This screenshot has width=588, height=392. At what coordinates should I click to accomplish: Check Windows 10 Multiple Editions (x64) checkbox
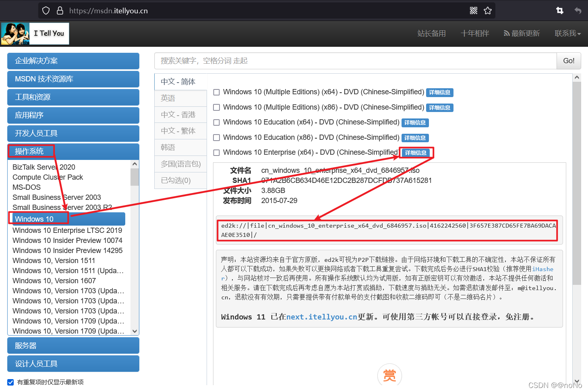[x=216, y=92]
